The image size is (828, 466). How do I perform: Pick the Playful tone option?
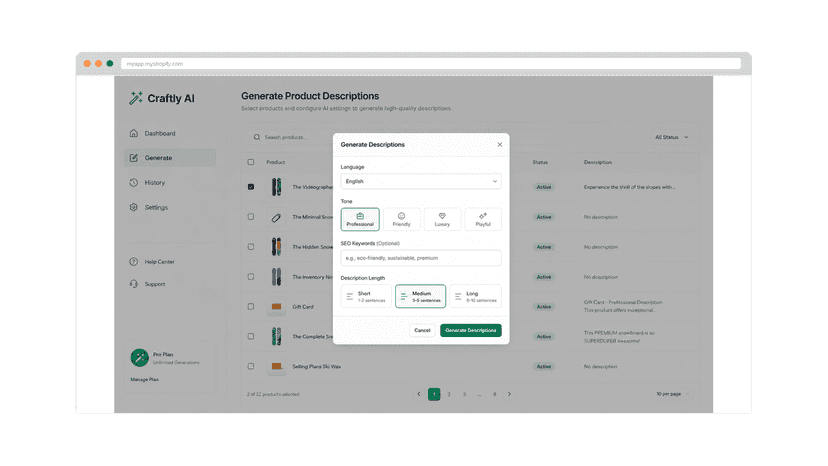click(x=483, y=219)
